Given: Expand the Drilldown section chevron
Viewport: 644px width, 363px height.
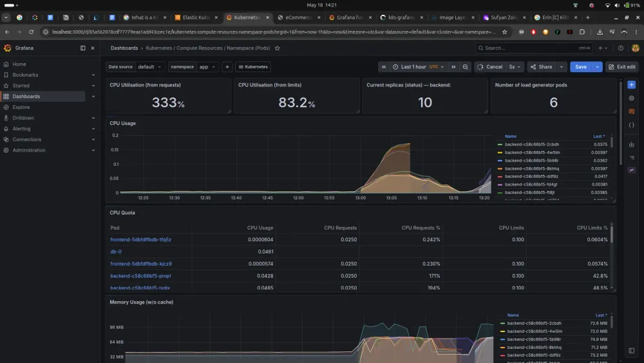Looking at the screenshot, I should click(93, 118).
